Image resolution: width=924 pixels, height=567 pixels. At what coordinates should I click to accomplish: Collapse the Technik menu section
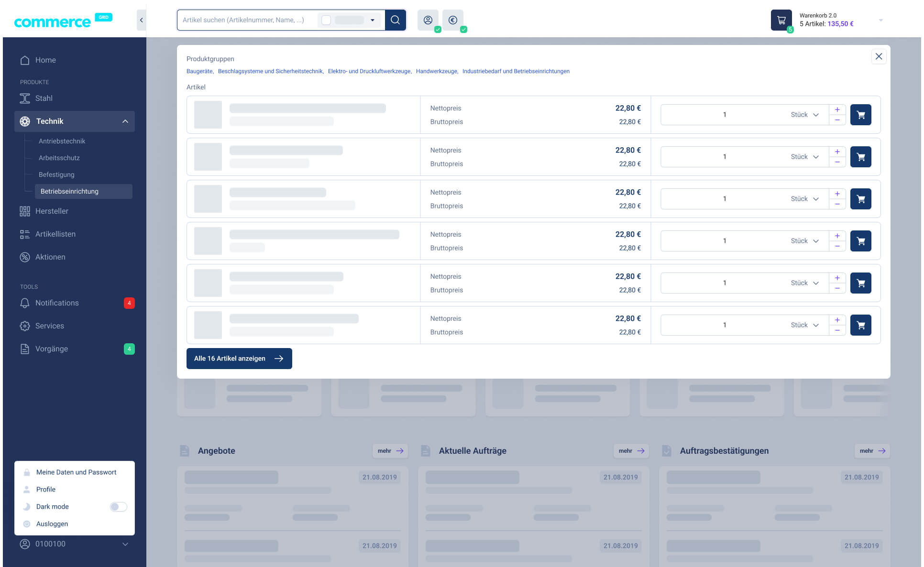(125, 121)
